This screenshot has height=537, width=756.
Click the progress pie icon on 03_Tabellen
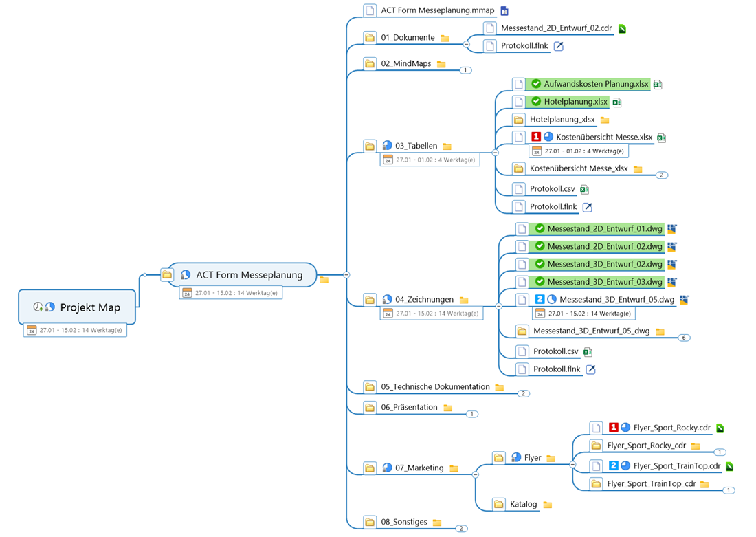coord(387,145)
